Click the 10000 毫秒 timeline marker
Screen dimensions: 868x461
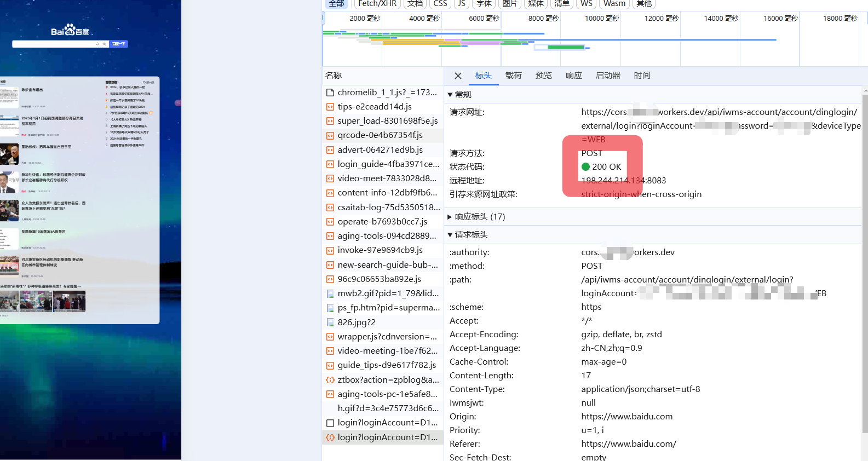click(x=601, y=18)
